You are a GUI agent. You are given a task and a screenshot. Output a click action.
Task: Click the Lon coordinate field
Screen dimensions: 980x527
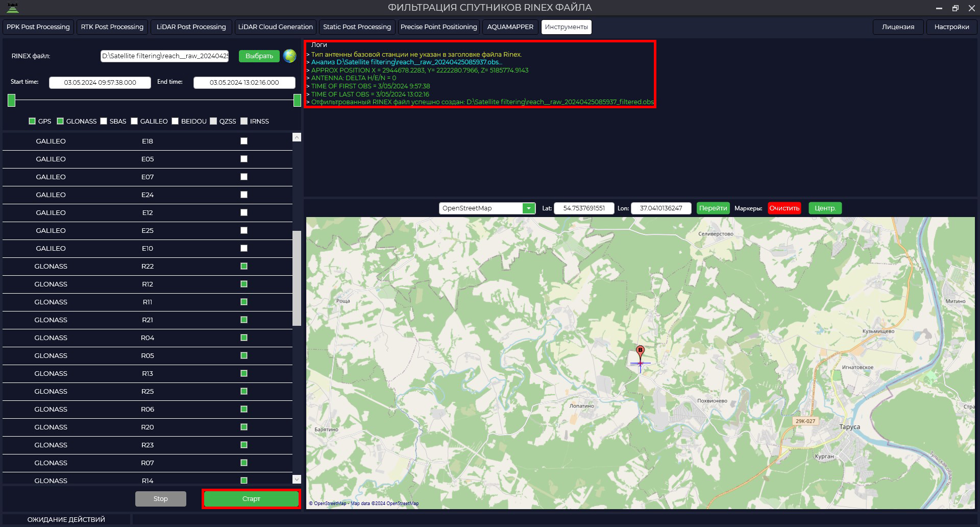(661, 208)
